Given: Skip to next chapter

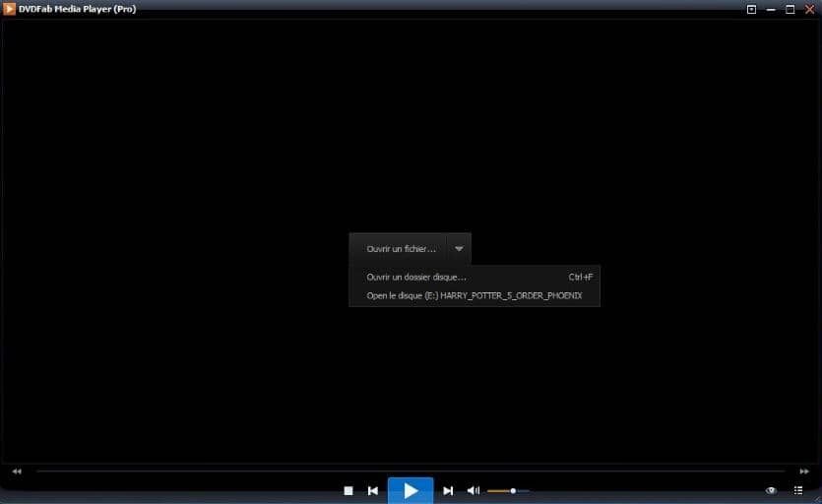Looking at the screenshot, I should point(448,491).
